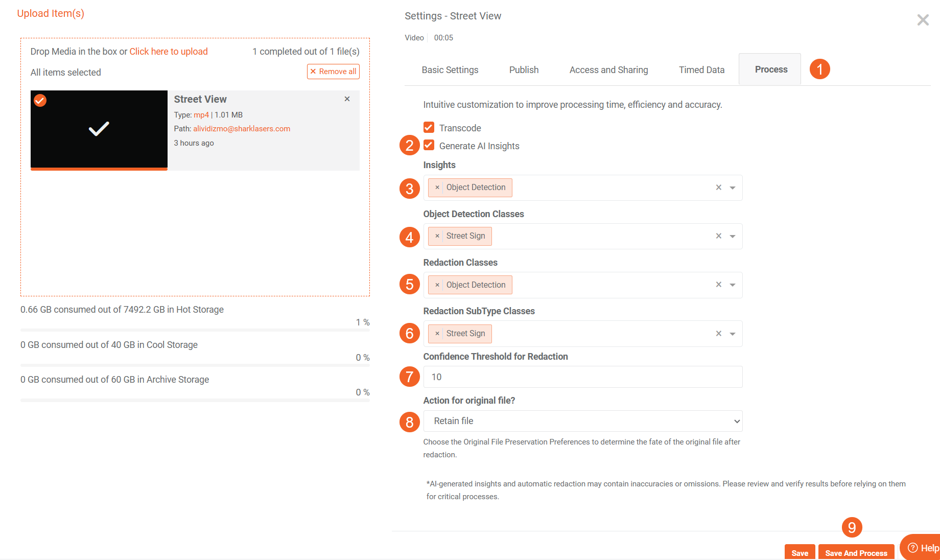Disable Generate AI Insights checkbox
940x560 pixels.
429,146
